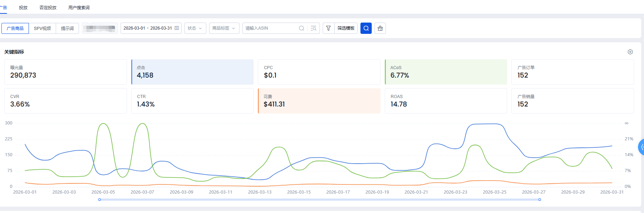644x213 pixels.
Task: Click the chart range slider's right handle
Action: [x=540, y=200]
